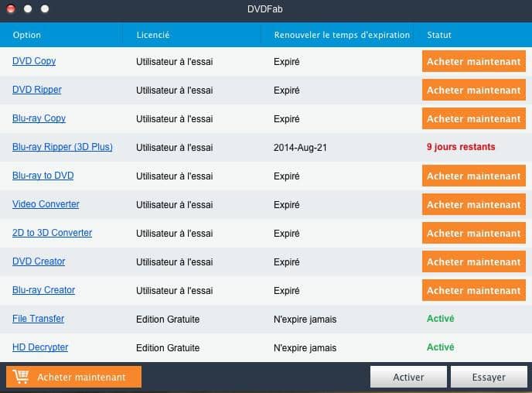Click the Essayer button
532x393 pixels.
tap(489, 377)
